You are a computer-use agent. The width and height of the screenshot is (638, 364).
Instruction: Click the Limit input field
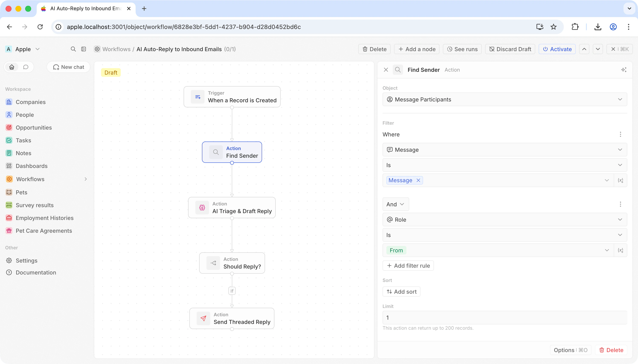tap(505, 318)
